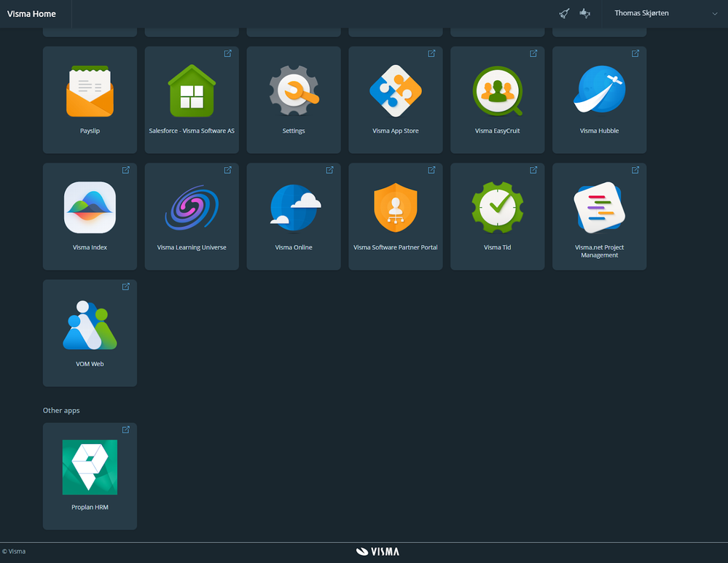
Task: Open Visma Hubble planet icon
Action: (x=600, y=100)
